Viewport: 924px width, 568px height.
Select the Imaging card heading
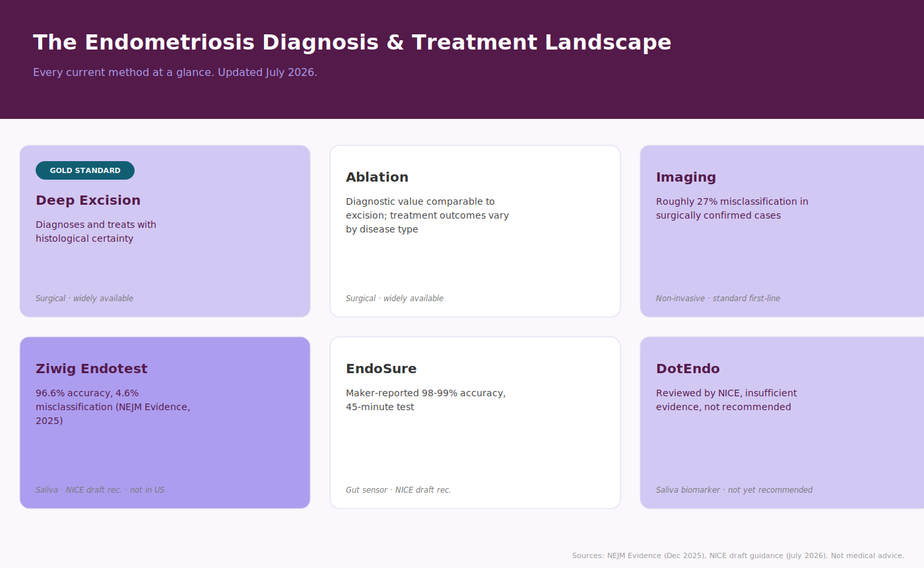[686, 177]
